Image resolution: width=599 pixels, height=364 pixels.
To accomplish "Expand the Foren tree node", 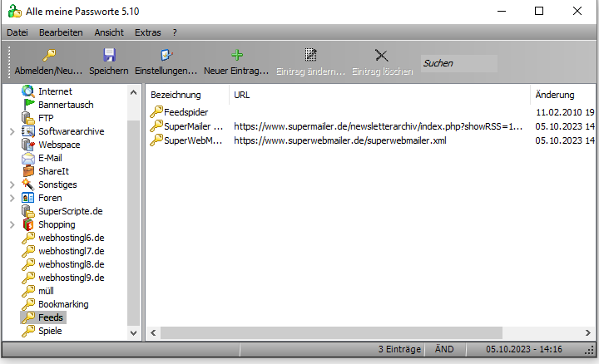I will [11, 198].
